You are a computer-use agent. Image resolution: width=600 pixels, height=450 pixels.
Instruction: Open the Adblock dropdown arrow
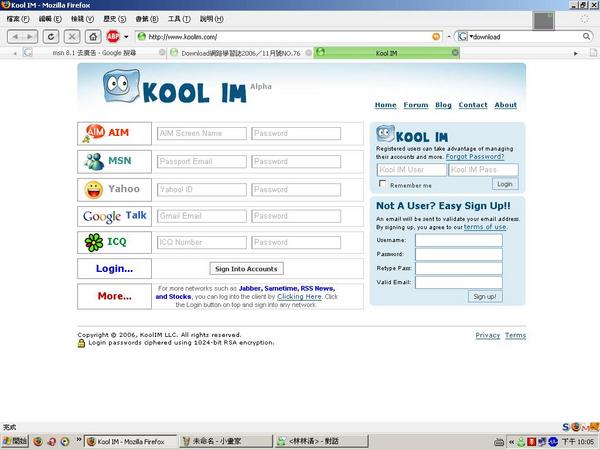tap(126, 37)
